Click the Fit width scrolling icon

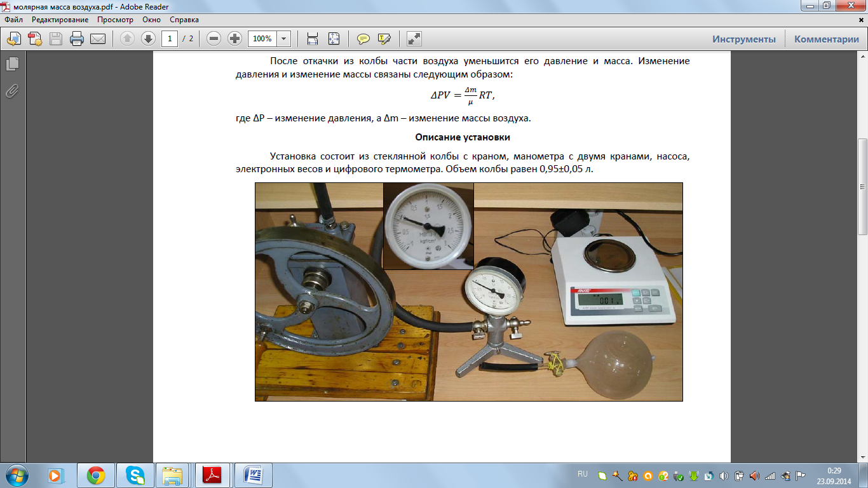313,39
